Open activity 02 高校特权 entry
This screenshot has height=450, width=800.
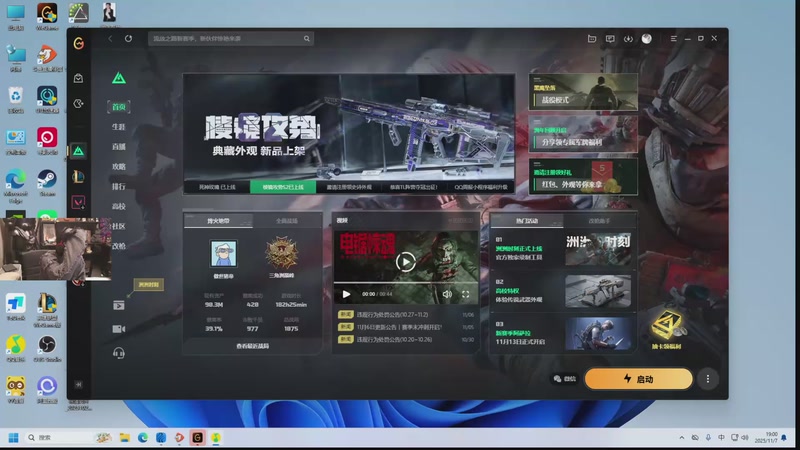point(563,291)
